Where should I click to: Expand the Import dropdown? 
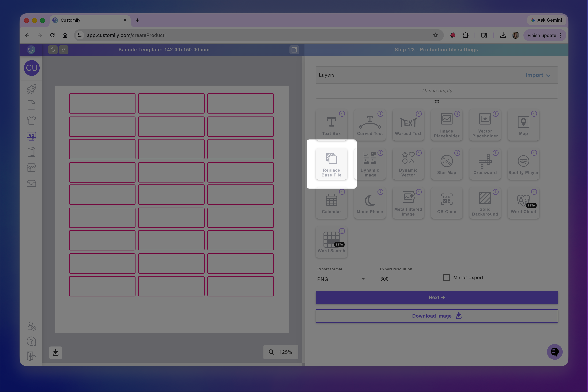[538, 75]
